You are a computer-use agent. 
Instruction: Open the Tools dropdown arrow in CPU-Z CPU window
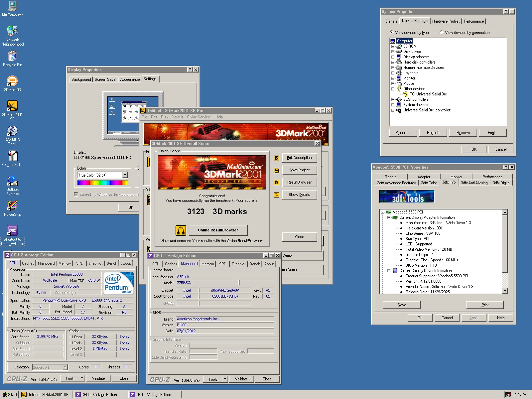[82, 378]
